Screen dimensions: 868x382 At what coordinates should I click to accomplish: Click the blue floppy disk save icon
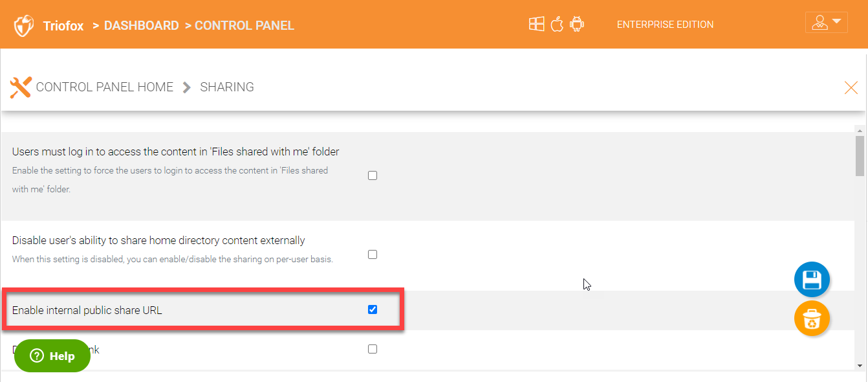(x=812, y=280)
